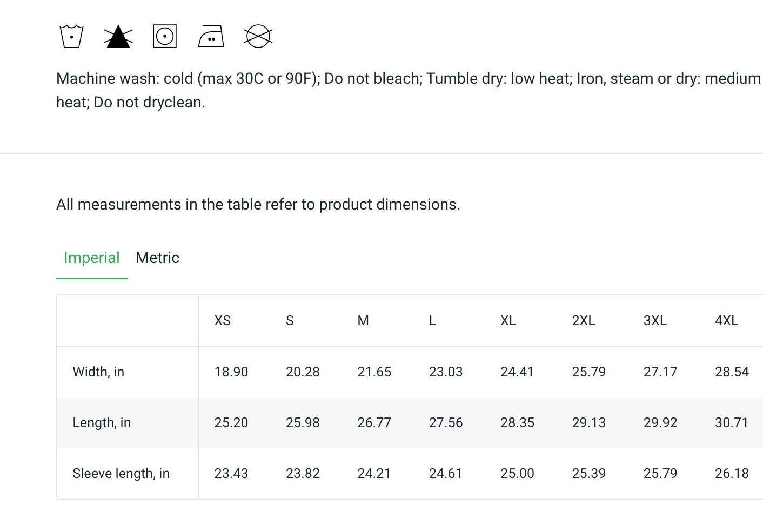The image size is (763, 532).
Task: Click the machine wash cold care icon
Action: coord(71,36)
